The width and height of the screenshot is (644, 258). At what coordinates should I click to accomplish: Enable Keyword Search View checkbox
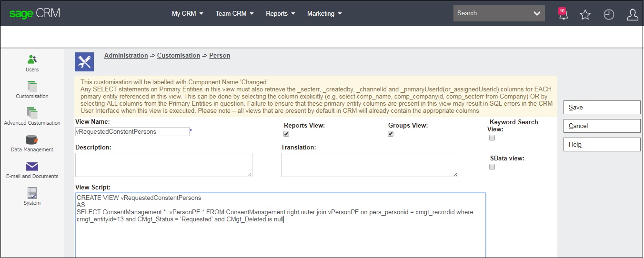(492, 138)
